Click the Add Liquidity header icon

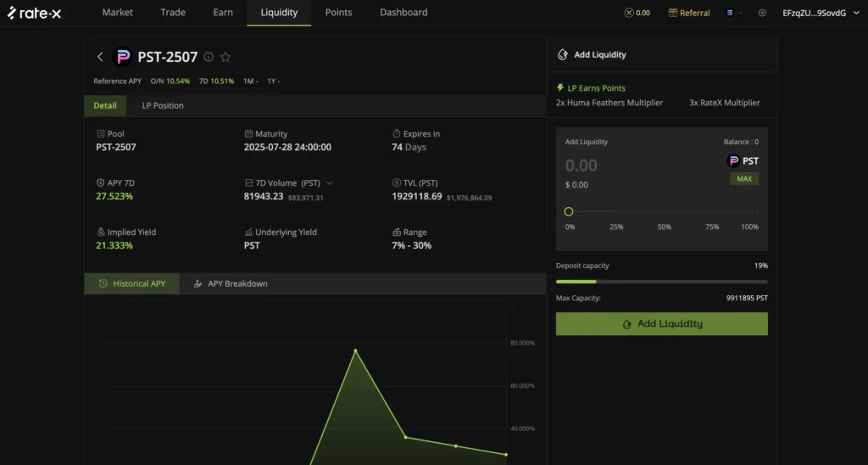point(563,54)
